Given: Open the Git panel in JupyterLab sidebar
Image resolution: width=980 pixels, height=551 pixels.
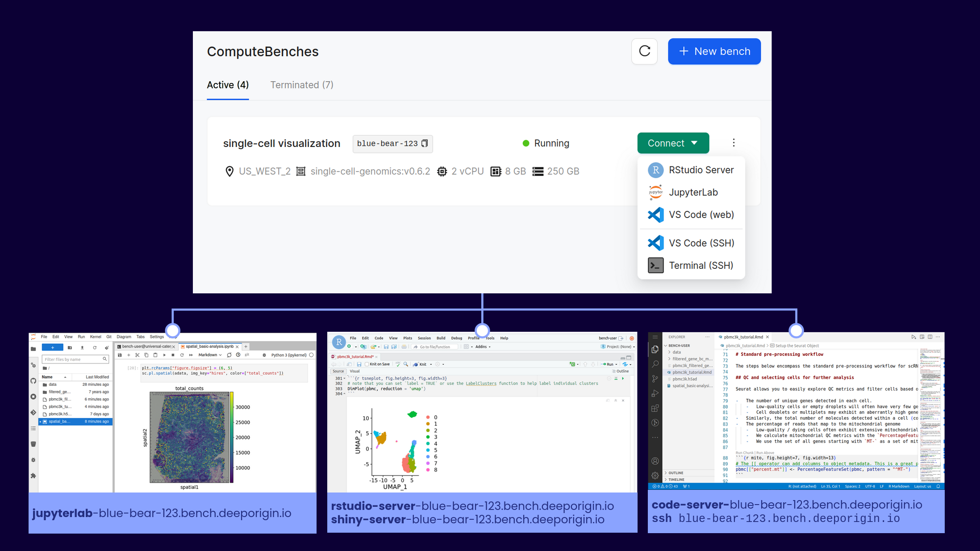Looking at the screenshot, I should point(33,412).
